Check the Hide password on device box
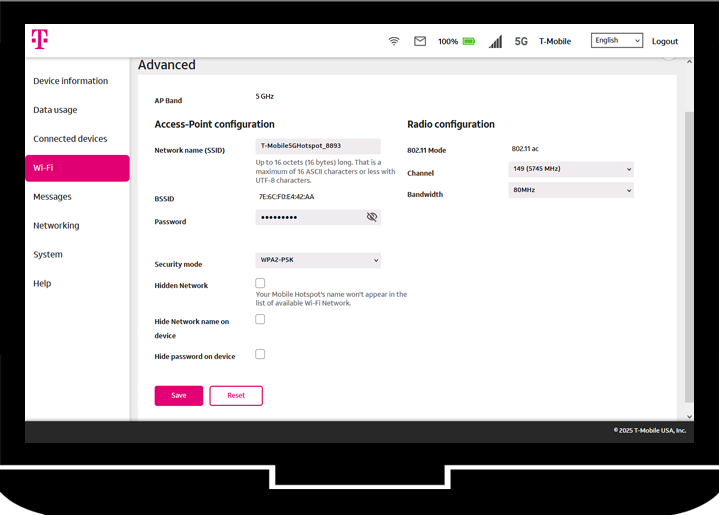The height and width of the screenshot is (515, 719). [x=260, y=354]
